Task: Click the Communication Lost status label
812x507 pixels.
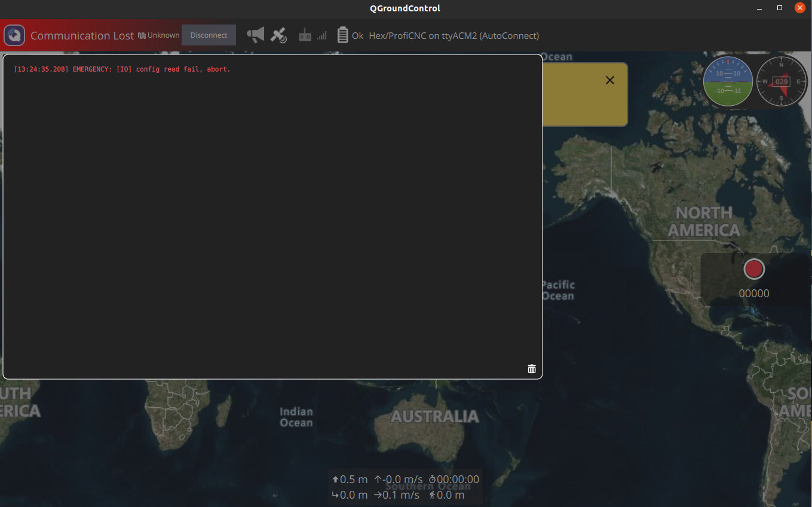Action: click(x=82, y=36)
